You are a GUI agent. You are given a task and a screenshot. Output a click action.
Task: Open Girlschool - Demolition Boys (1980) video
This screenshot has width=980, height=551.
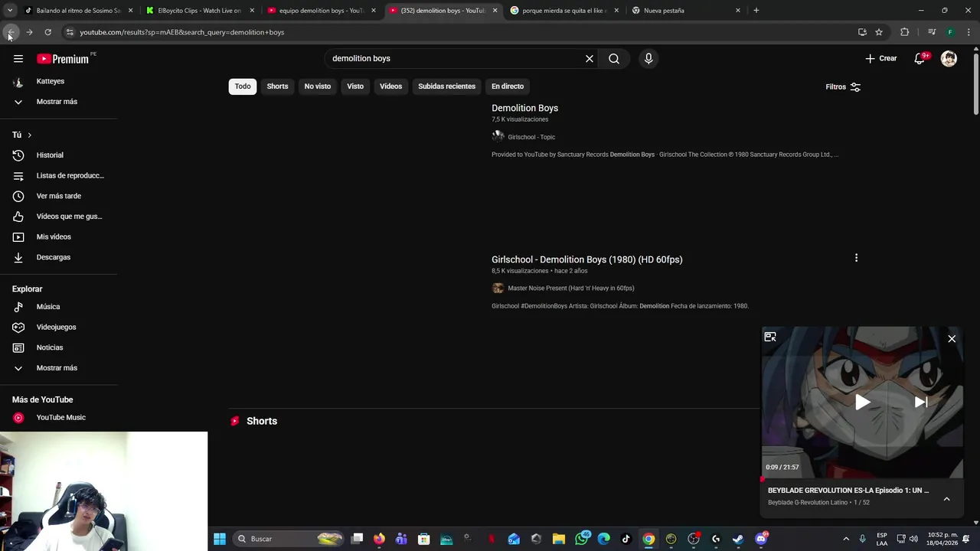click(586, 260)
